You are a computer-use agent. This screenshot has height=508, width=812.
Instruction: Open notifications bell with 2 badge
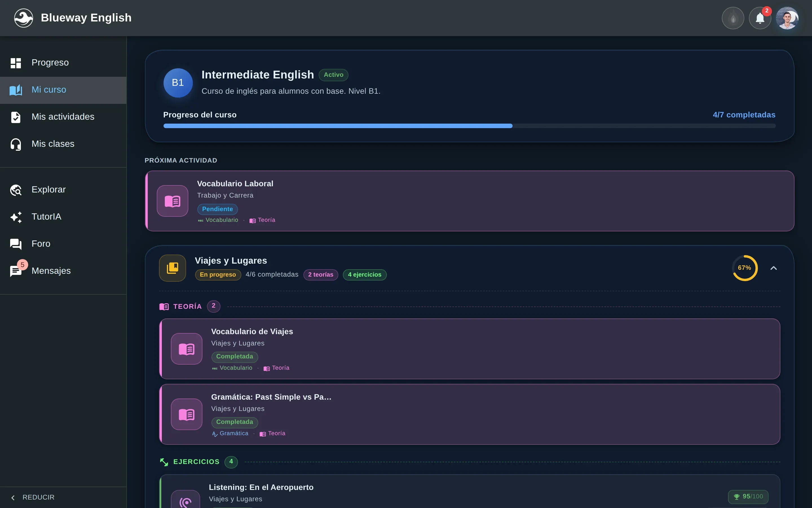click(x=760, y=18)
